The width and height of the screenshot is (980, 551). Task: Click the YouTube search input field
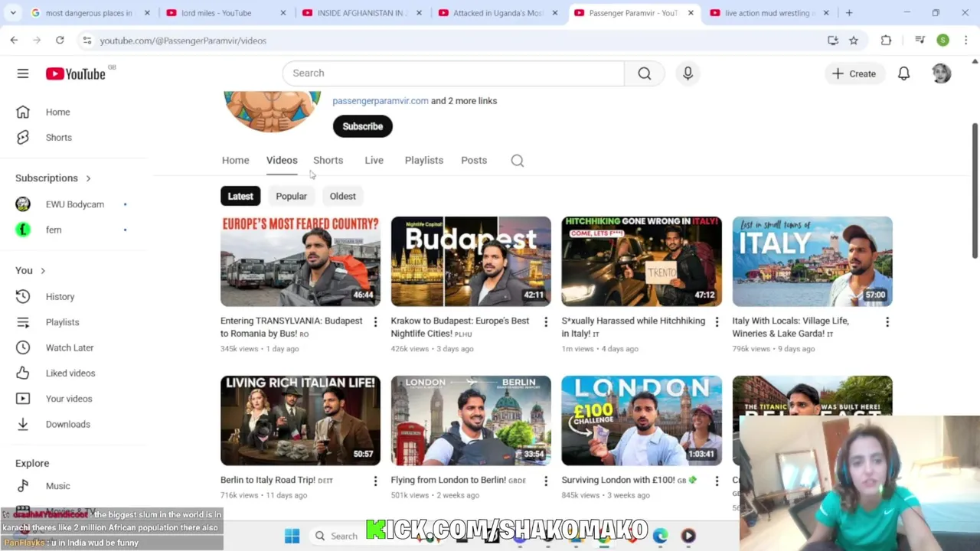click(453, 73)
